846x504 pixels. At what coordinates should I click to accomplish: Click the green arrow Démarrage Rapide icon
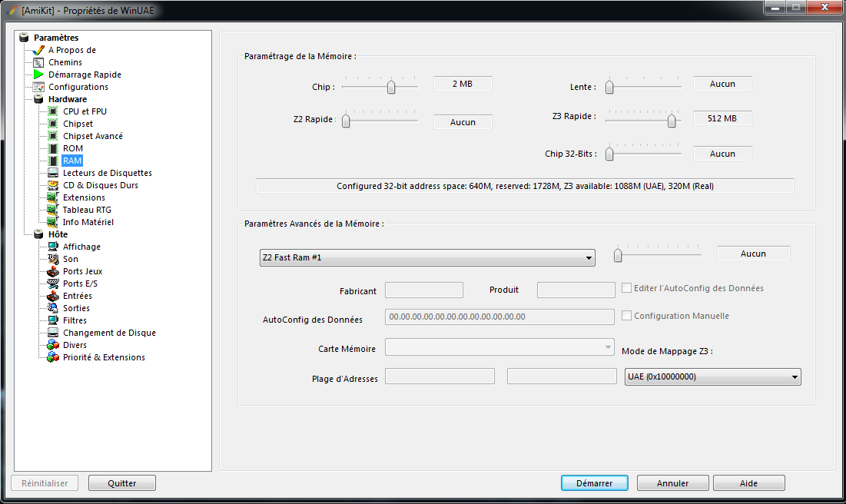click(x=38, y=75)
